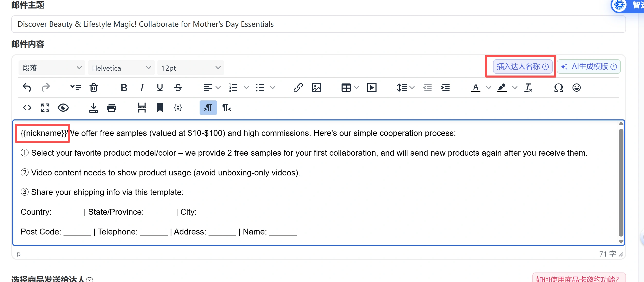Insert an image via toolbar icon
This screenshot has width=644, height=282.
click(316, 88)
